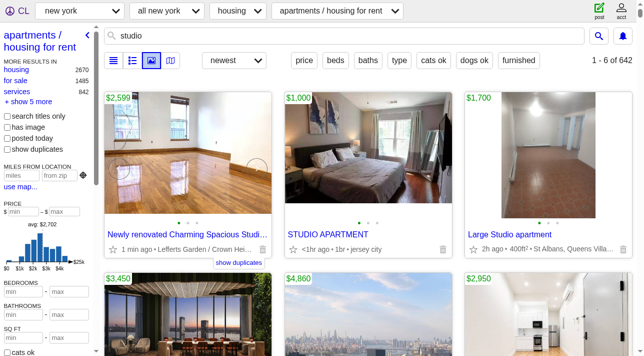Focus the bedrooms min field
The image size is (644, 356).
point(23,292)
